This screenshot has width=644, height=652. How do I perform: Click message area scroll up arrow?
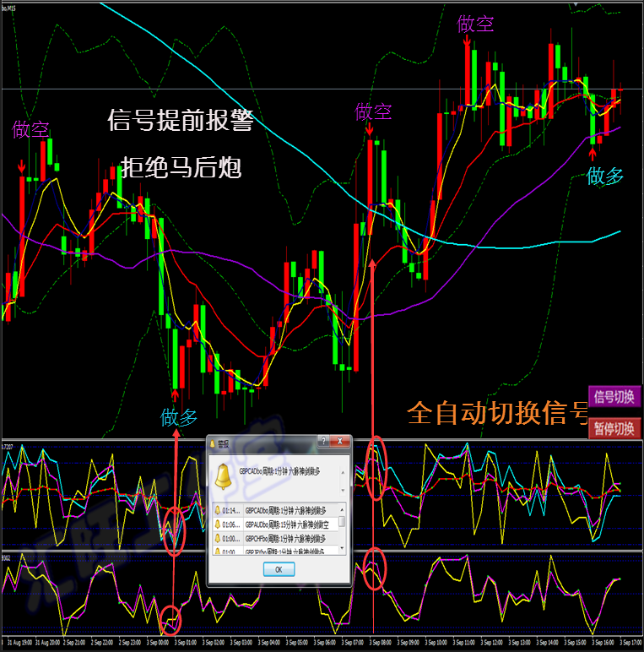(343, 473)
